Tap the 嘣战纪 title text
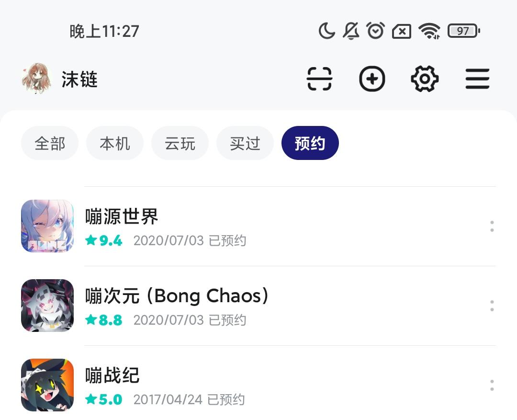Screen dimensions: 517x420 pyautogui.click(x=112, y=375)
